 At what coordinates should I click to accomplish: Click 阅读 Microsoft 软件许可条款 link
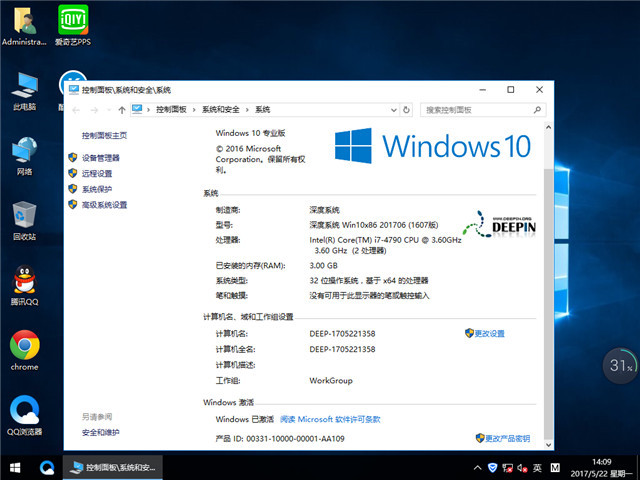tap(330, 419)
